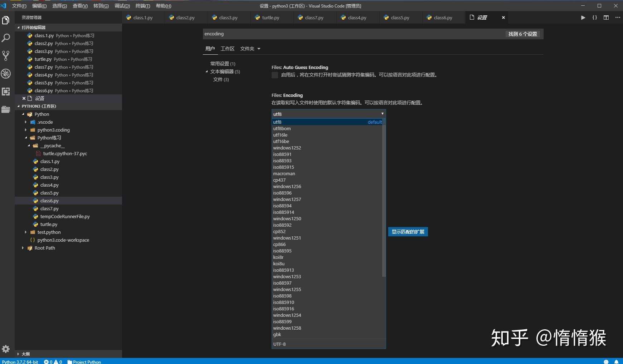Click the Project Python status item
The image size is (623, 364).
tap(84, 361)
